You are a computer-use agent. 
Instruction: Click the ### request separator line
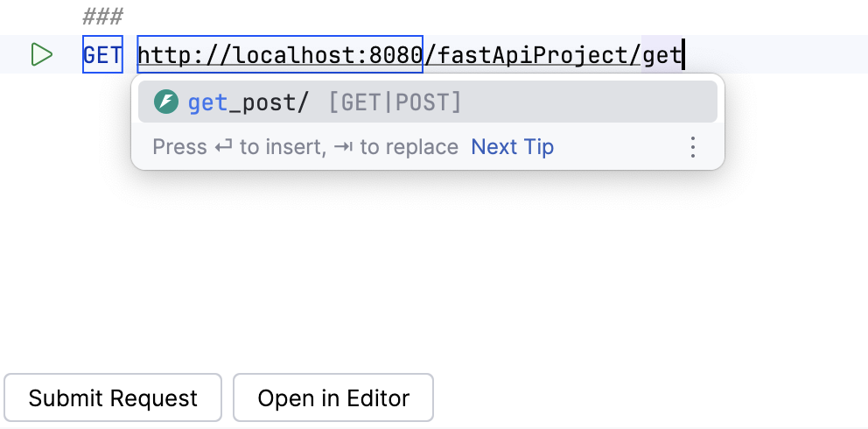point(102,17)
